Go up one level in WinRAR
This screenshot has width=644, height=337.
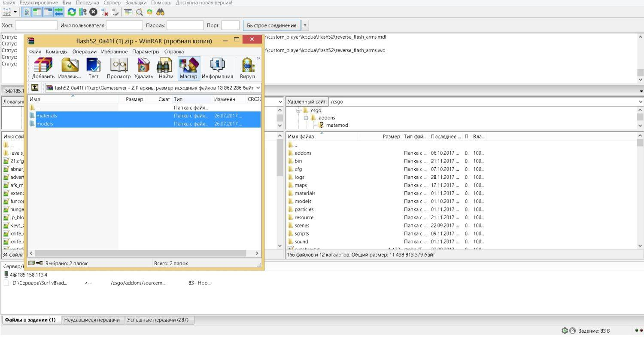tap(35, 88)
